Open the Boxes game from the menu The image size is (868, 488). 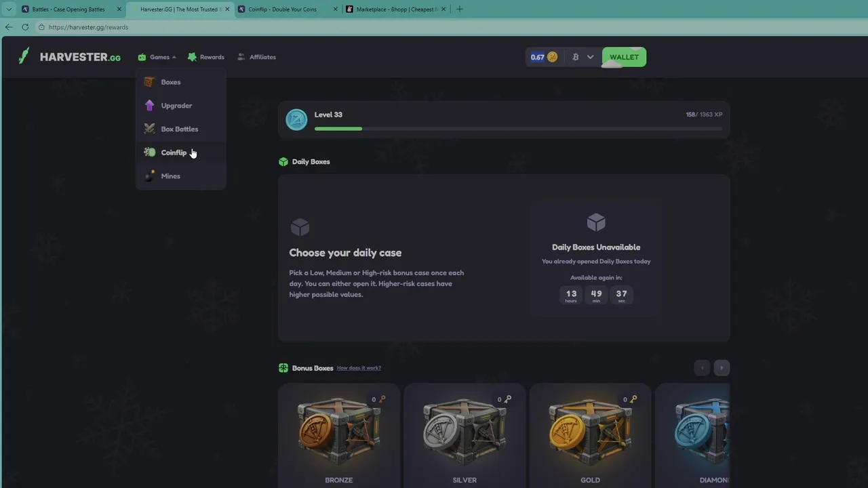[180, 82]
